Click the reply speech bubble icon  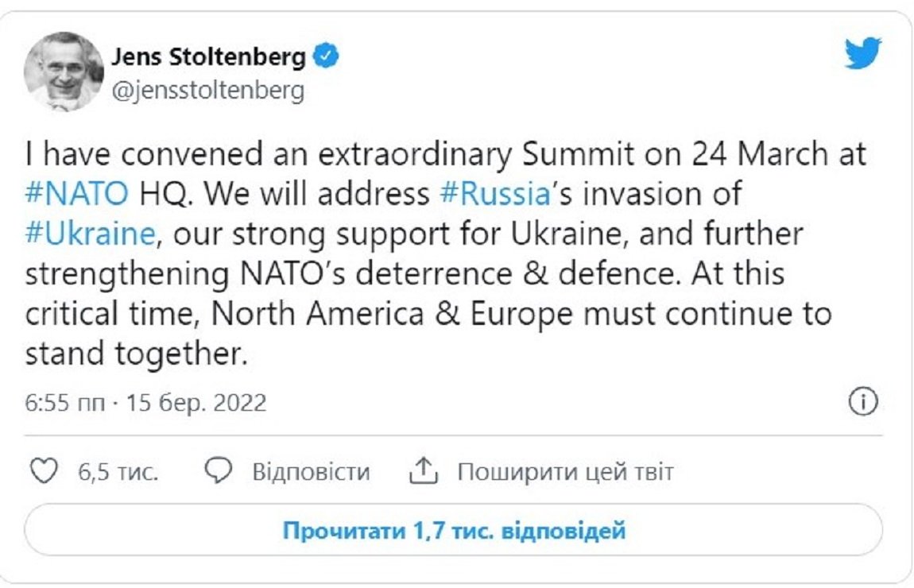coord(219,472)
